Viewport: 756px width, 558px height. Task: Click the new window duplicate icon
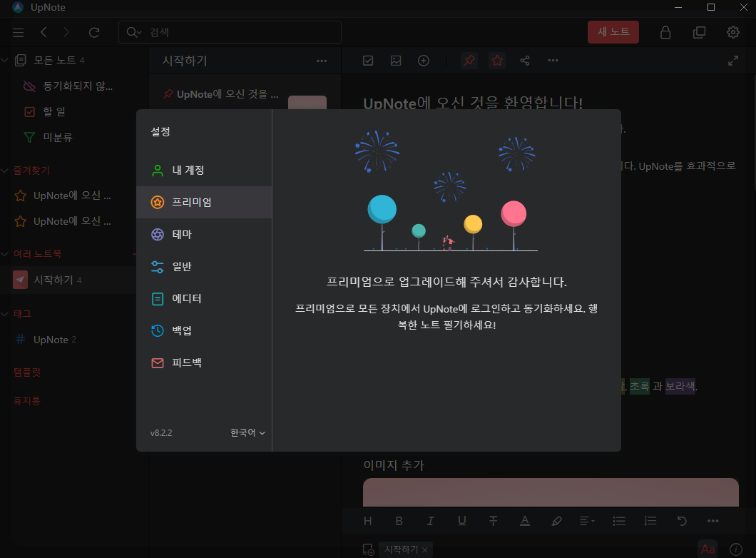coord(699,32)
